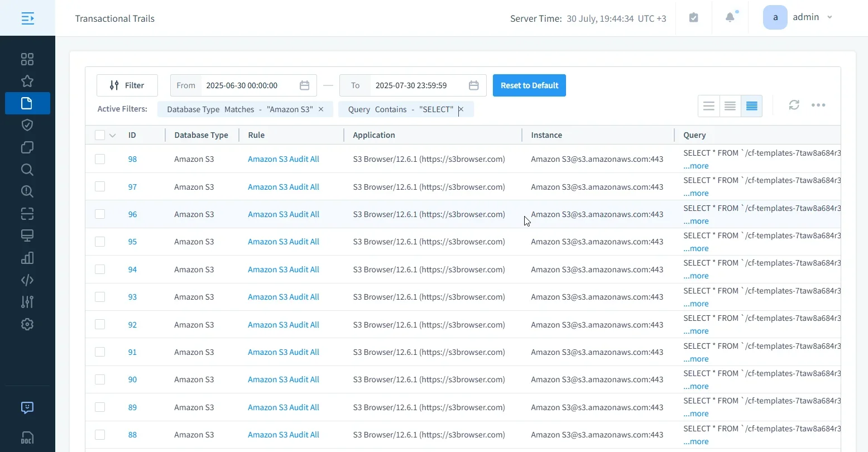Image resolution: width=868 pixels, height=452 pixels.
Task: Open the search icon in the sidebar
Action: 27,170
